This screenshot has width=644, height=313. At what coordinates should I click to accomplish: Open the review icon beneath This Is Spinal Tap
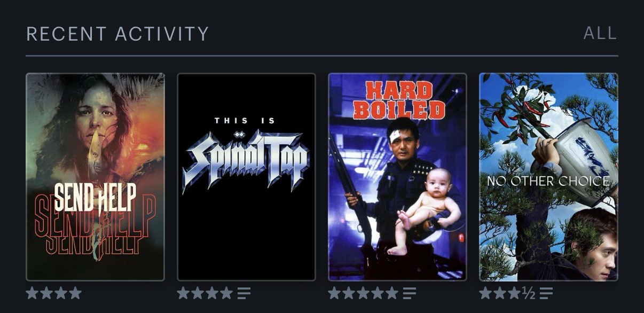pos(244,293)
